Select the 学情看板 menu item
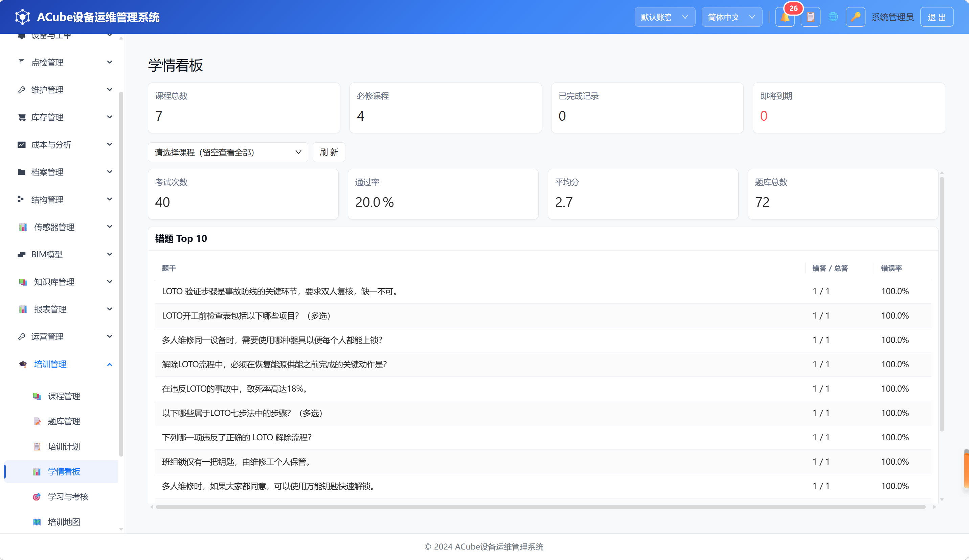Image resolution: width=969 pixels, height=560 pixels. pos(61,472)
